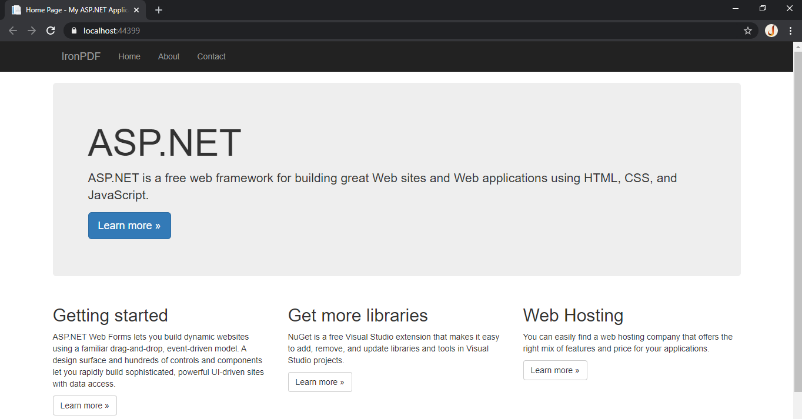Click Learn more under Getting started

pyautogui.click(x=85, y=406)
